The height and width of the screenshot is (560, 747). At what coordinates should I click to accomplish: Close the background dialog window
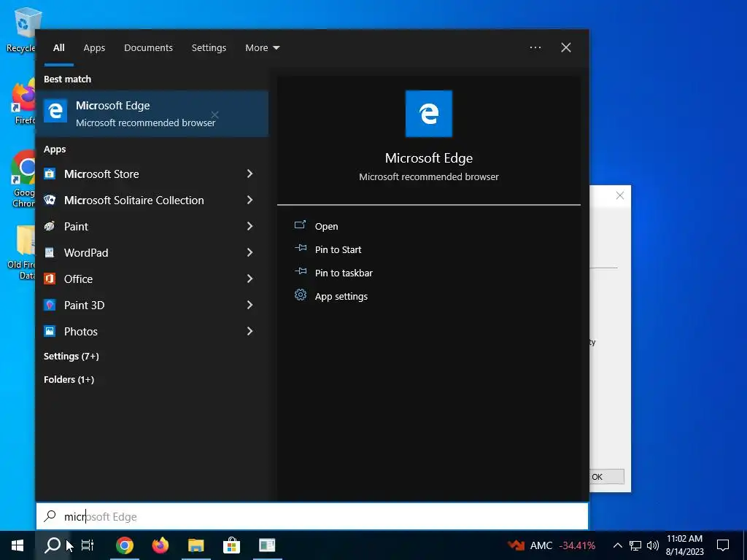click(620, 195)
